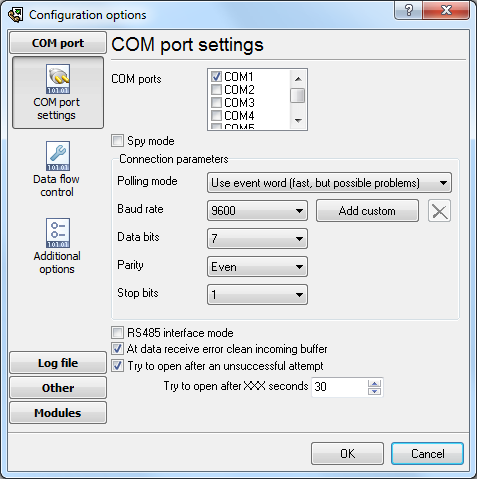Open the COM port settings icon
The height and width of the screenshot is (479, 477).
58,79
